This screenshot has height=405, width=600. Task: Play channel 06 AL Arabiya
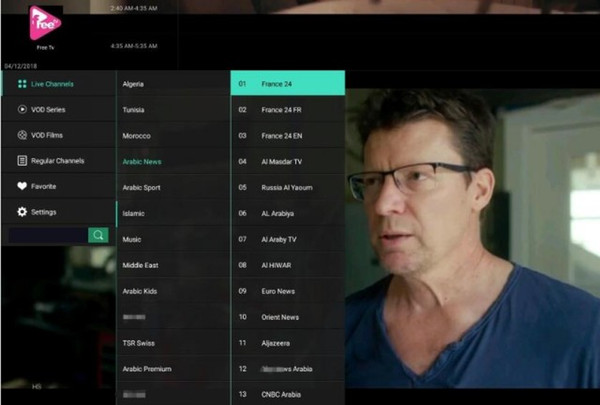coord(288,213)
